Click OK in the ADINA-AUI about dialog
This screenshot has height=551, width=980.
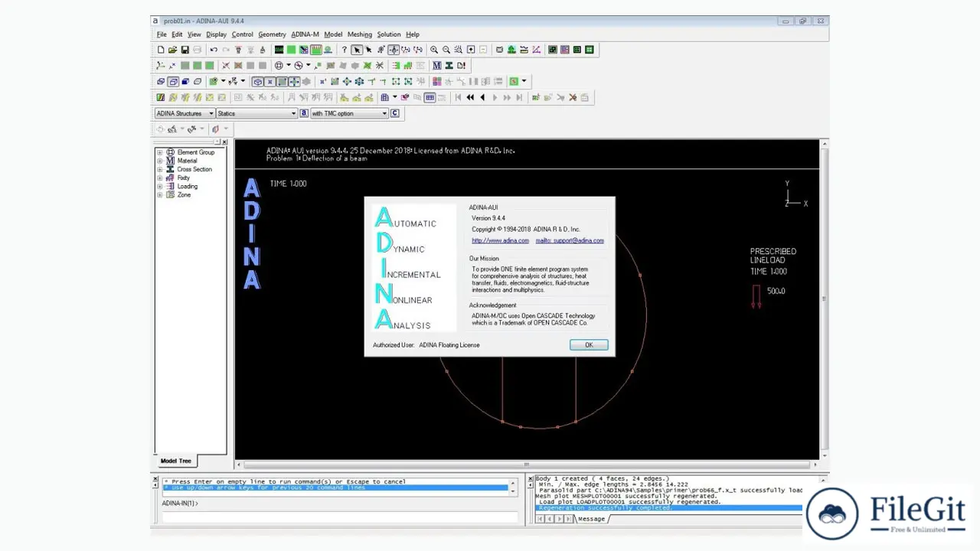pos(589,345)
